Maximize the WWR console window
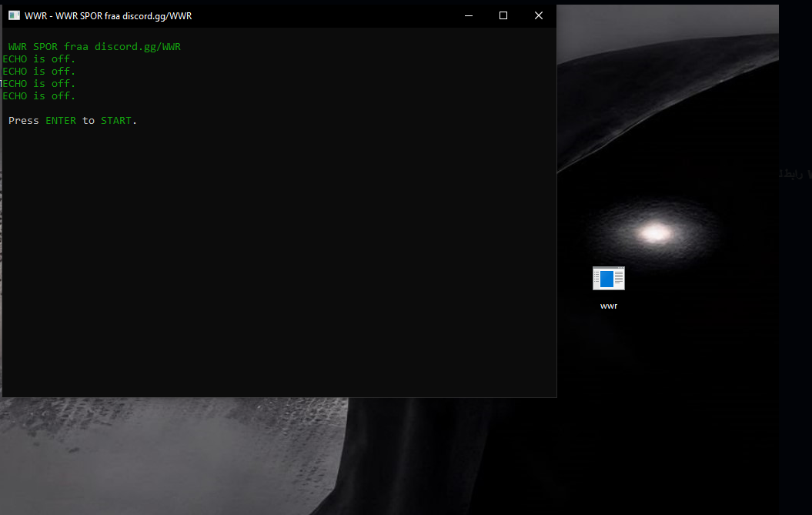The height and width of the screenshot is (515, 812). pyautogui.click(x=503, y=15)
